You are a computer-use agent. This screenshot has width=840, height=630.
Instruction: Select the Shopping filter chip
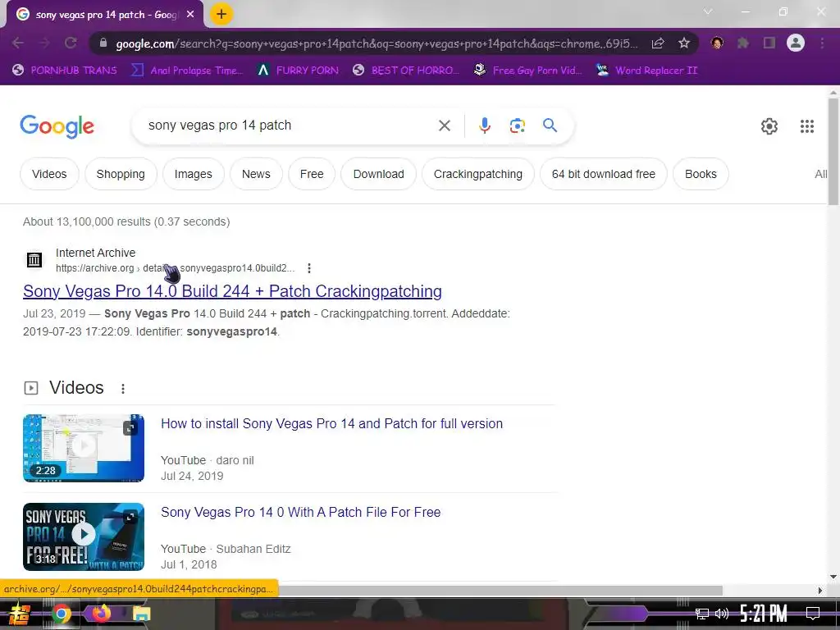pyautogui.click(x=121, y=174)
